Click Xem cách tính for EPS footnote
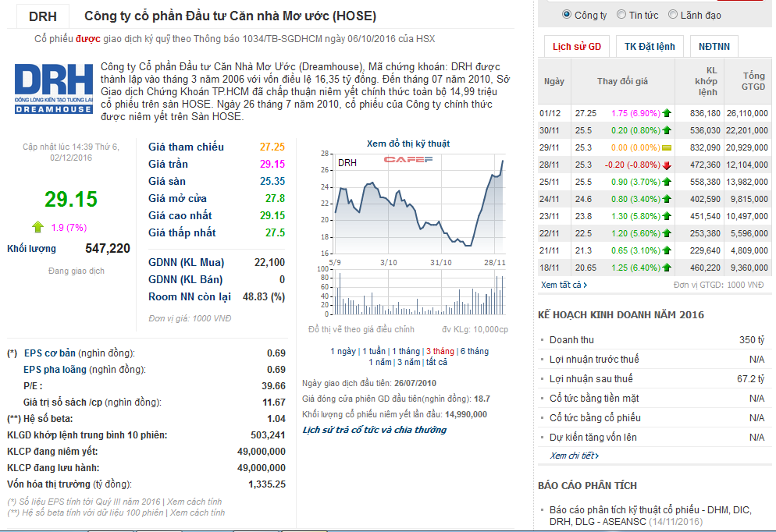The width and height of the screenshot is (776, 532). coord(194,502)
